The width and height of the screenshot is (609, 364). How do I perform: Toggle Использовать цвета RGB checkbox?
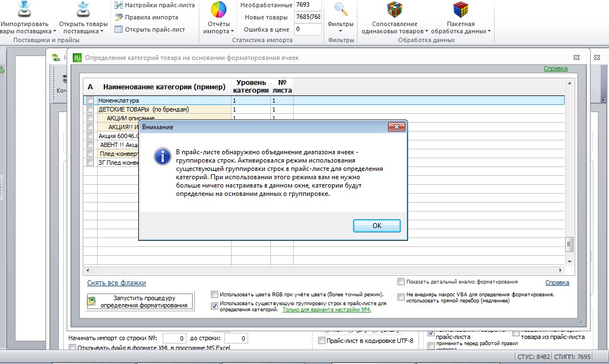pyautogui.click(x=214, y=294)
